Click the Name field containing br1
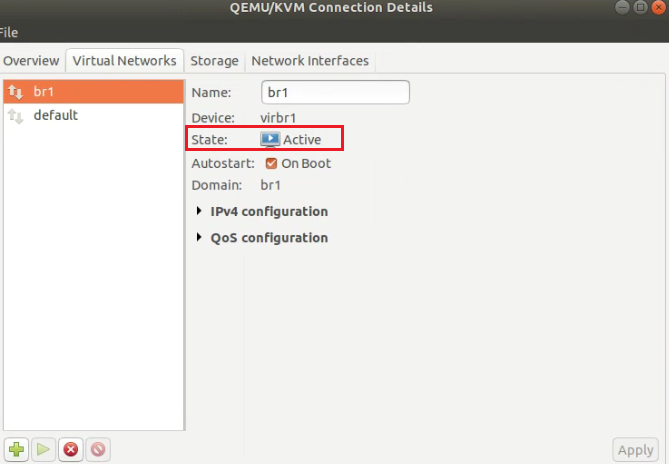Screen dimensions: 669x464 point(335,92)
